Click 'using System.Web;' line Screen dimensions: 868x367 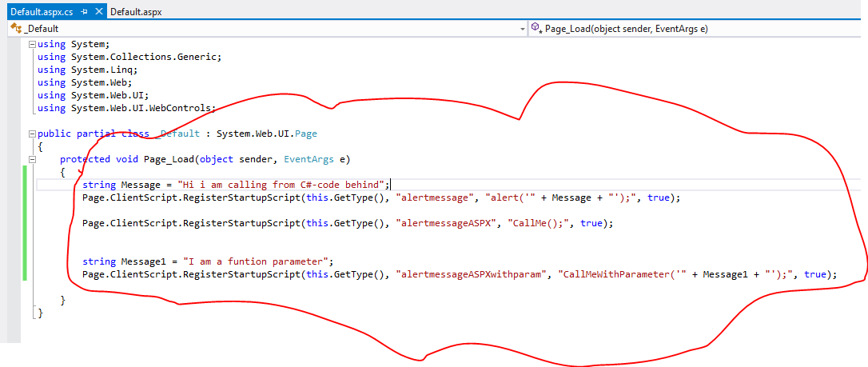click(84, 82)
